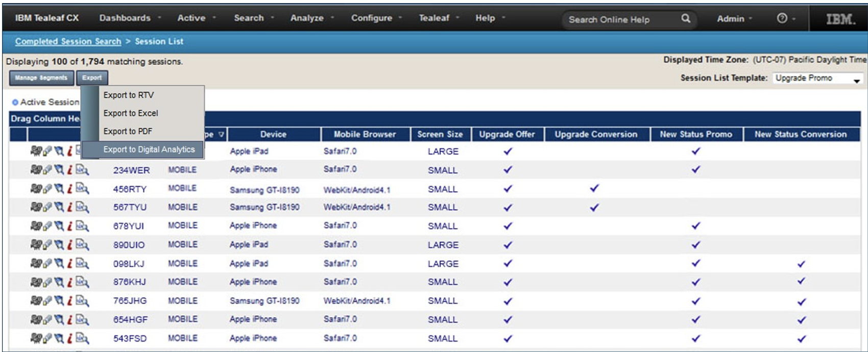Click the camera replay icon in the 234WER row
868x352 pixels.
click(36, 169)
